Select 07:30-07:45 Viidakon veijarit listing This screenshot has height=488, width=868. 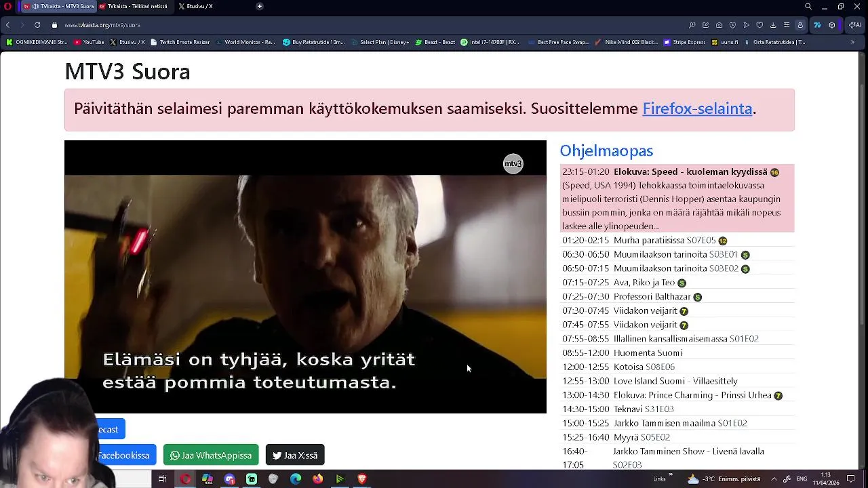[x=677, y=310]
